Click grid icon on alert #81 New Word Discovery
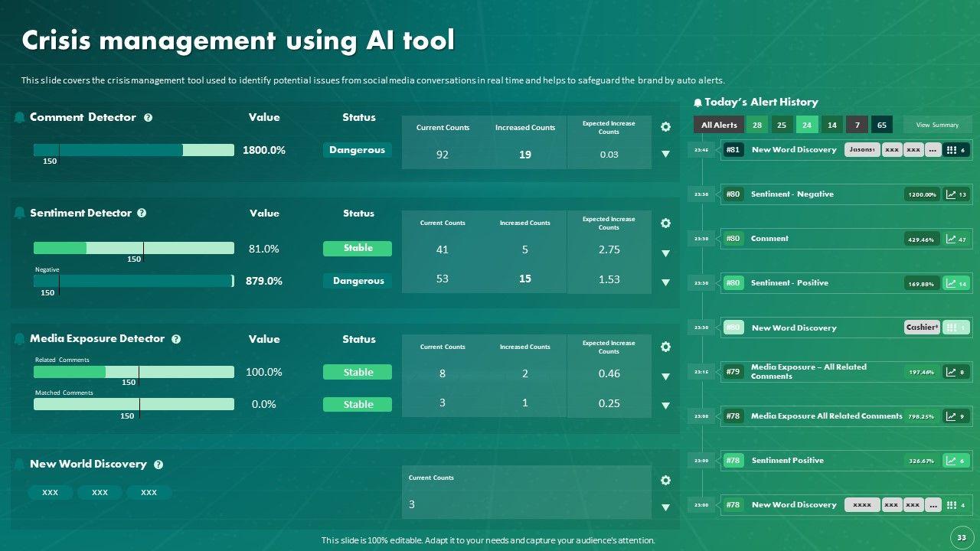This screenshot has height=551, width=980. pos(951,150)
